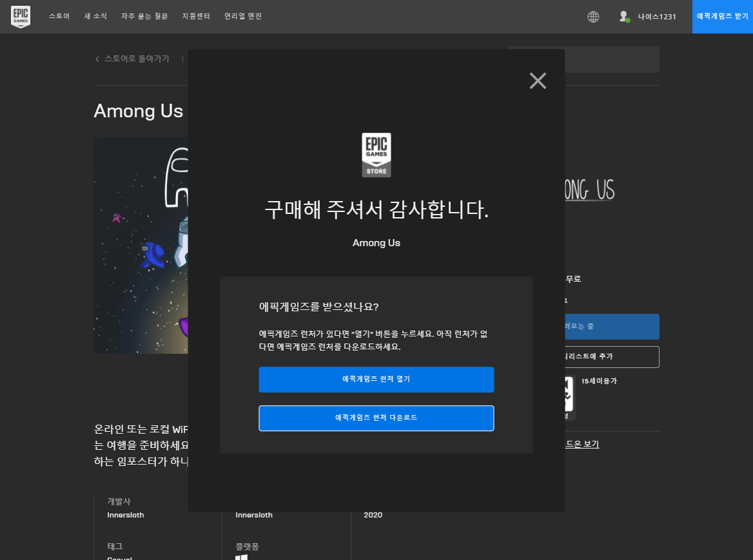Viewport: 753px width, 560px height.
Task: Click the Windows platform icon
Action: pos(242,557)
